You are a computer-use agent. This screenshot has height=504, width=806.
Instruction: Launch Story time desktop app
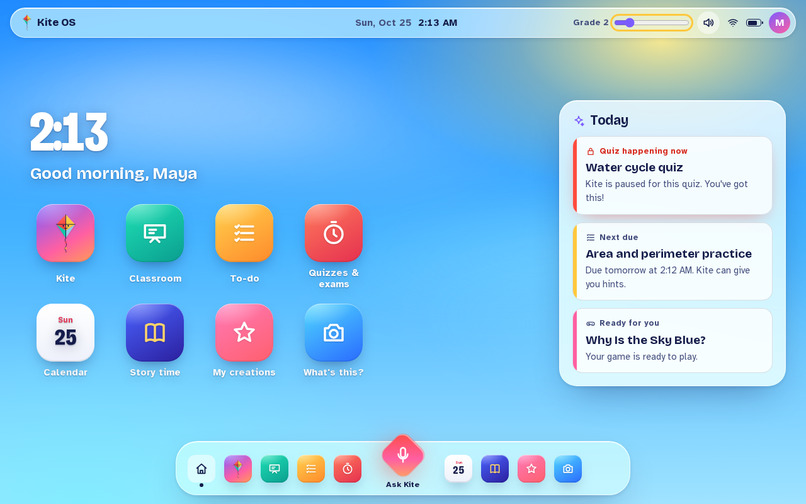point(155,333)
